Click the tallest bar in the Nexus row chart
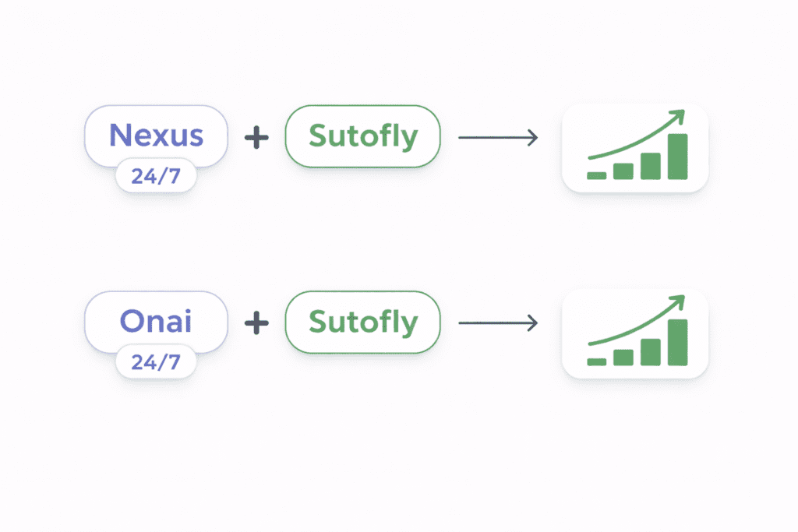The width and height of the screenshot is (798, 532). 677,157
